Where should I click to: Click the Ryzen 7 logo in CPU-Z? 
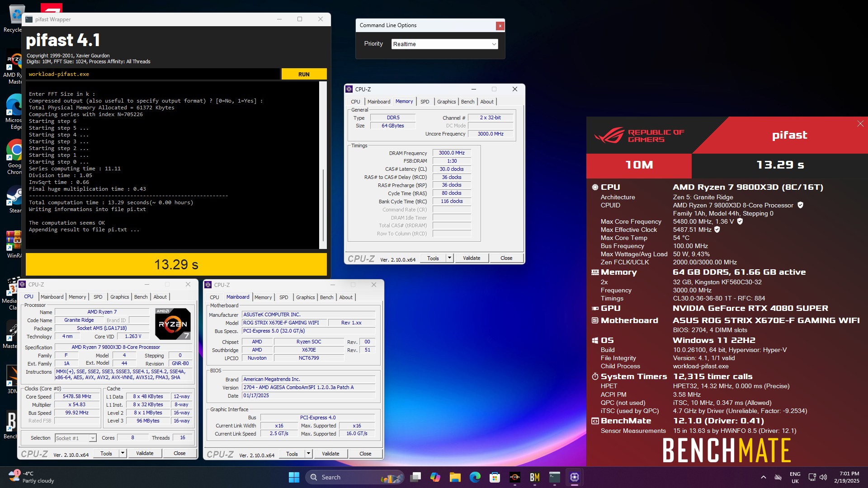click(173, 324)
